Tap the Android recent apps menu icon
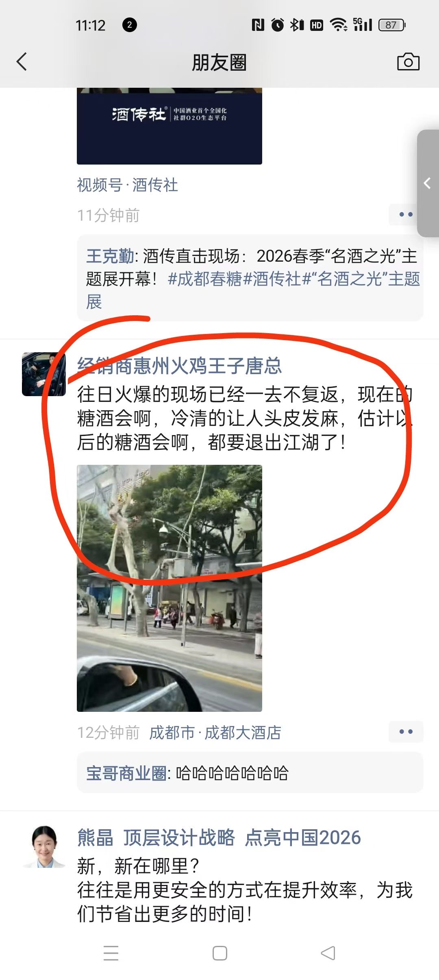Viewport: 439px width, 980px height. [x=111, y=953]
